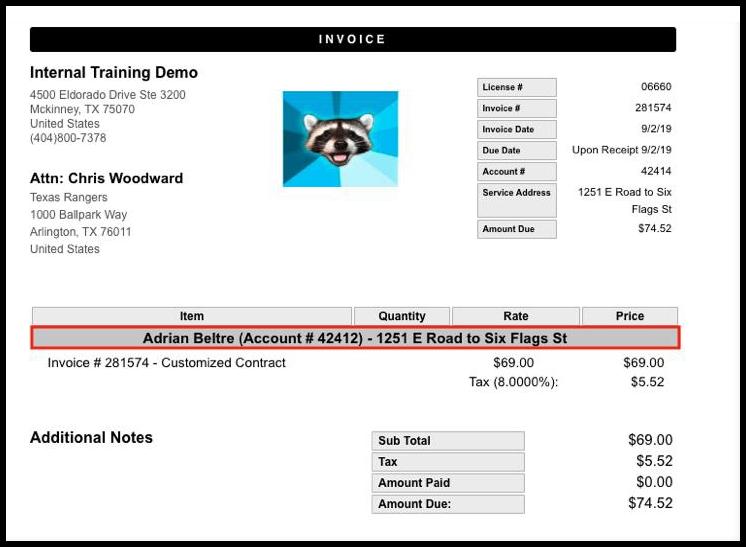Viewport: 746px width, 547px height.
Task: Click the Tax label box in totals
Action: pyautogui.click(x=448, y=462)
